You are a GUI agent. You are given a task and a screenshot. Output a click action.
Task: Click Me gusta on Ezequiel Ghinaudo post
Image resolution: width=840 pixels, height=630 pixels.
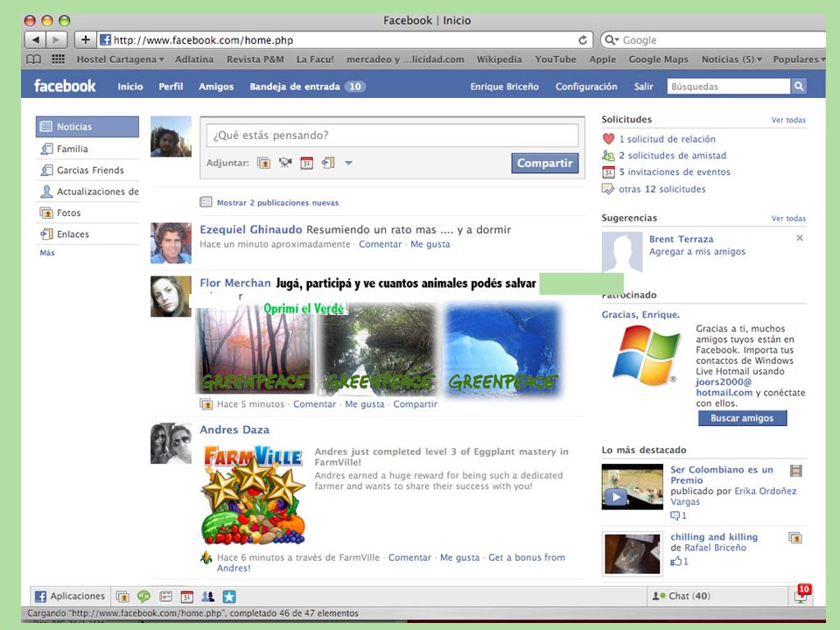(430, 244)
